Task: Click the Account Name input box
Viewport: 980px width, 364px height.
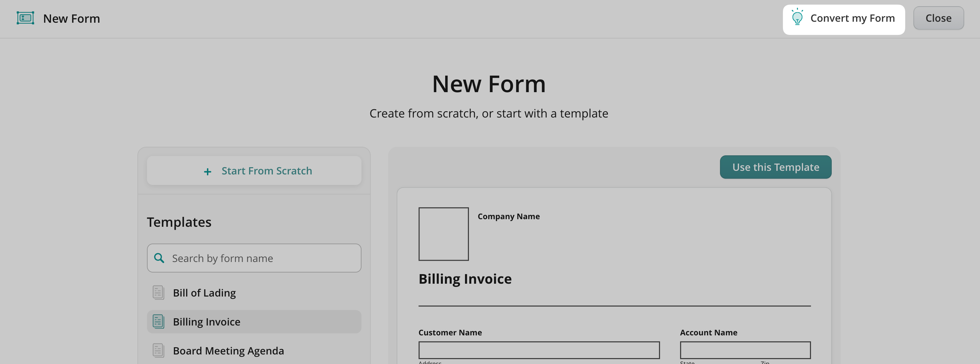Action: click(745, 350)
